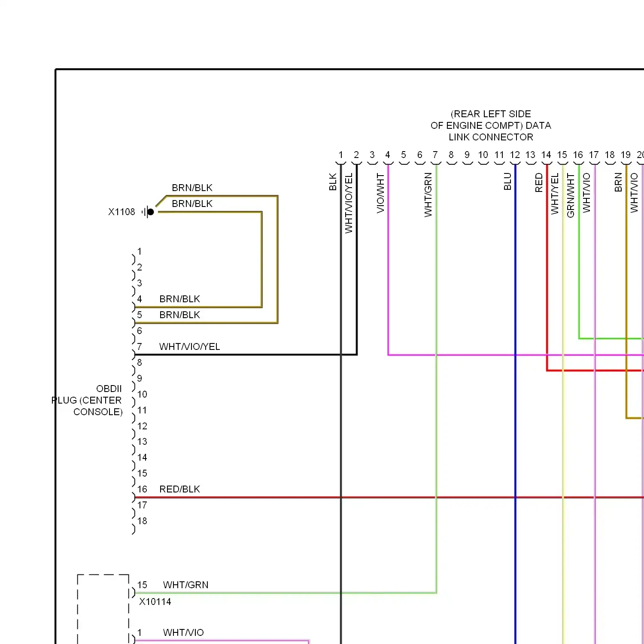Click pin number 2 on the OBDII plug
Viewport: 644px width, 644px height.
point(140,267)
